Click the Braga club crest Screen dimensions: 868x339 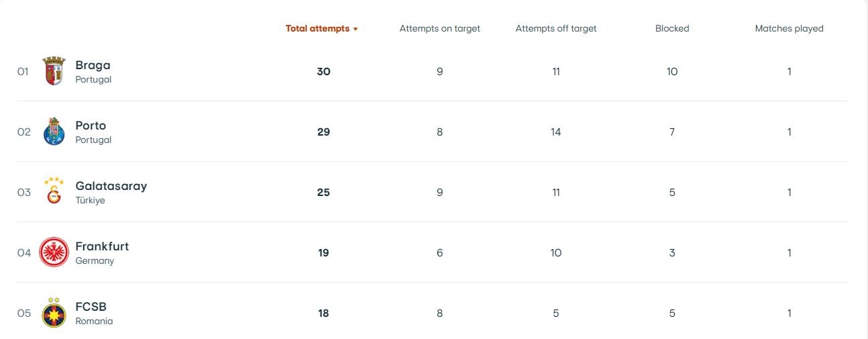pos(54,71)
